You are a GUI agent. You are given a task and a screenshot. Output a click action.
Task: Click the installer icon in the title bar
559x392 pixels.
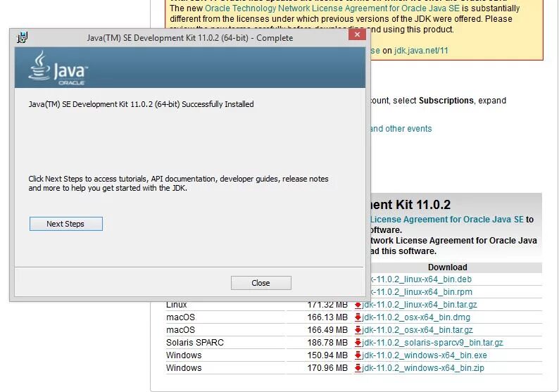click(22, 37)
